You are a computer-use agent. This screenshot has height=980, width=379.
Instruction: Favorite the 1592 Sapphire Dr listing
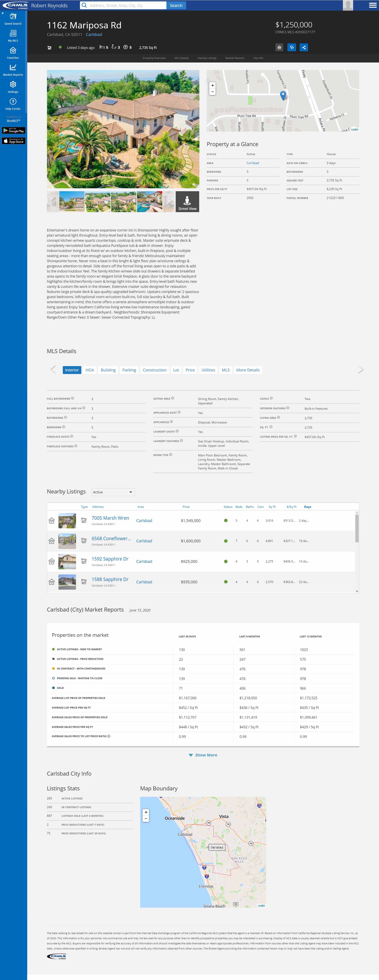point(52,561)
